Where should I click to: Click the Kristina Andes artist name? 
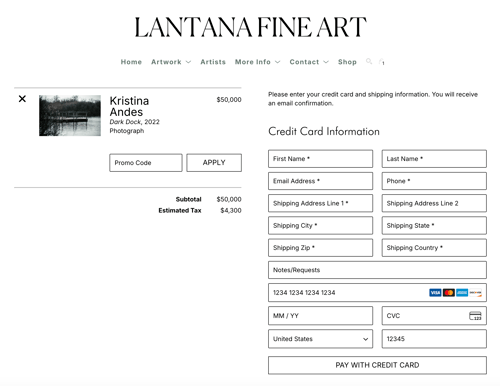pos(129,106)
